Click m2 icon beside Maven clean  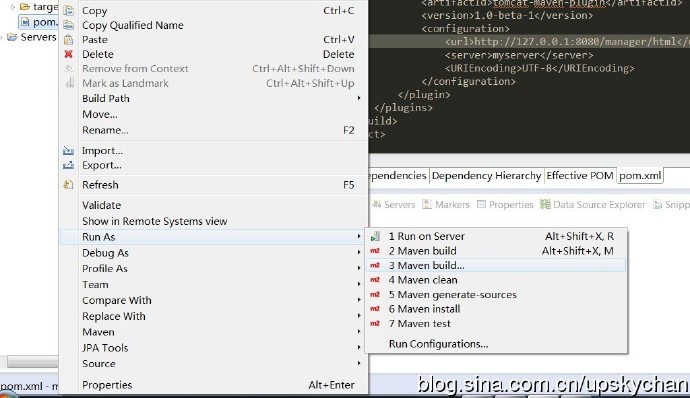(375, 280)
